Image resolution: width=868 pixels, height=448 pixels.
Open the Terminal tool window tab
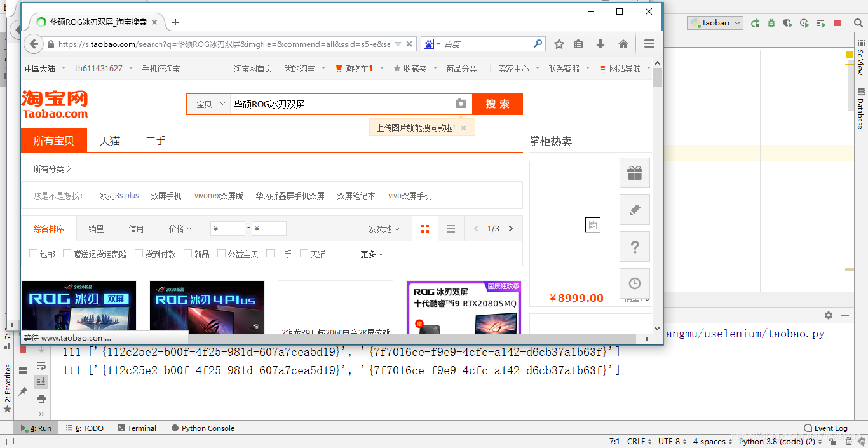point(137,428)
